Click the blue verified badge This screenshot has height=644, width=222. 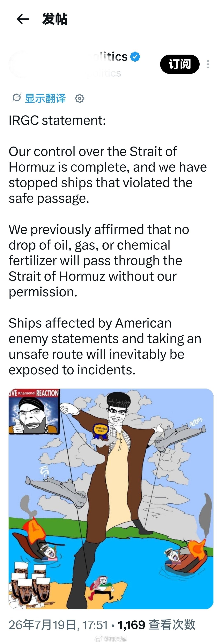[x=135, y=57]
